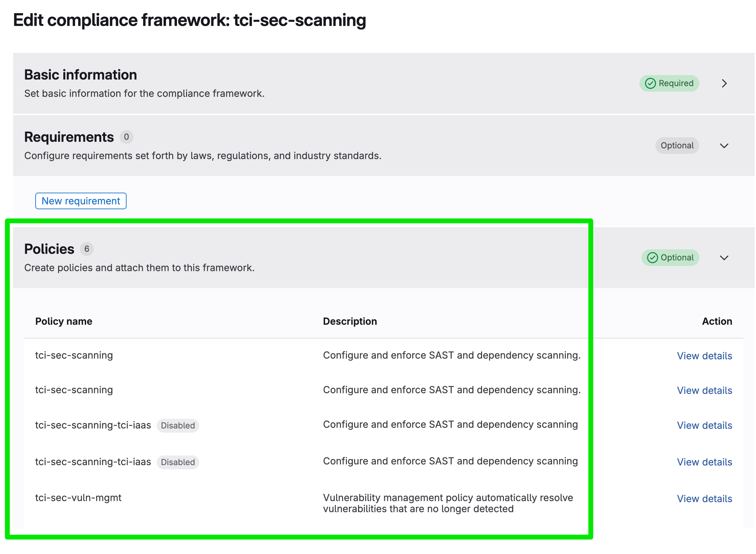The image size is (756, 554).
Task: Select the tci-sec-vuln-mgmt policy row name
Action: [x=78, y=498]
